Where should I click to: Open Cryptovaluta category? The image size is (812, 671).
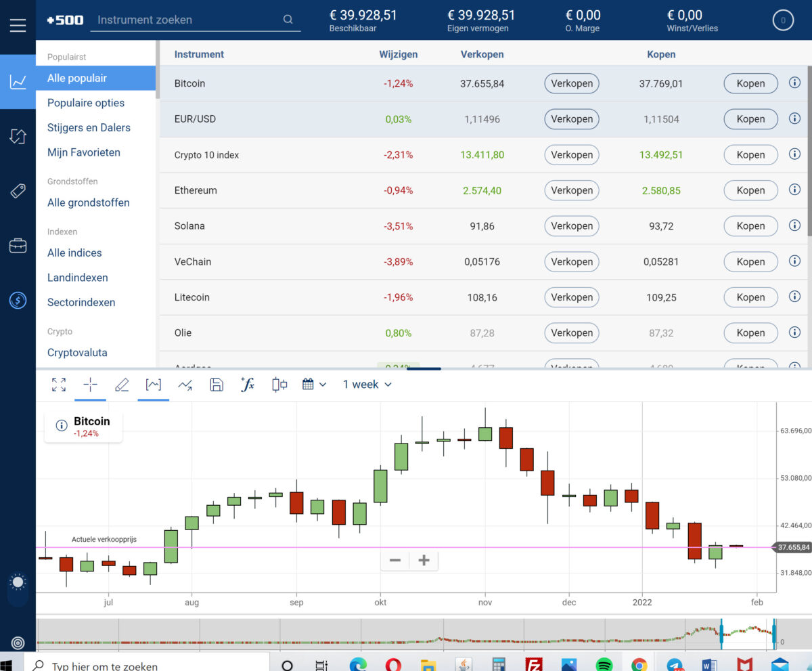coord(77,353)
